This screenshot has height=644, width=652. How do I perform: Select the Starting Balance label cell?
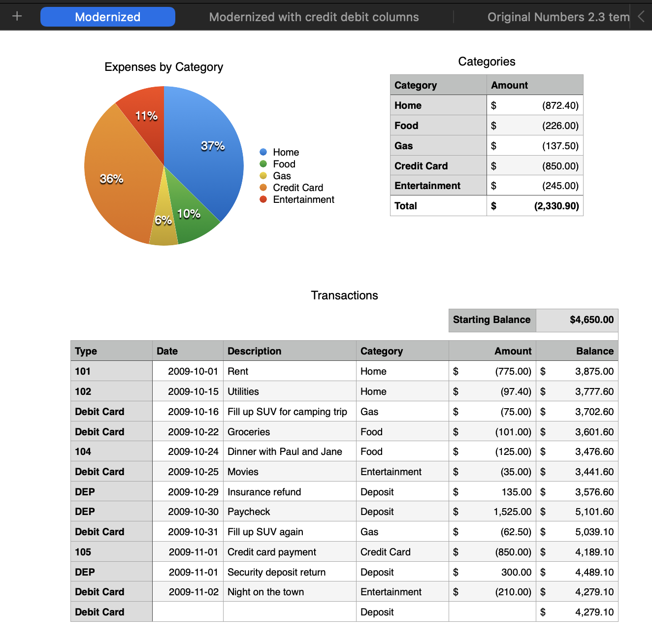pos(492,320)
